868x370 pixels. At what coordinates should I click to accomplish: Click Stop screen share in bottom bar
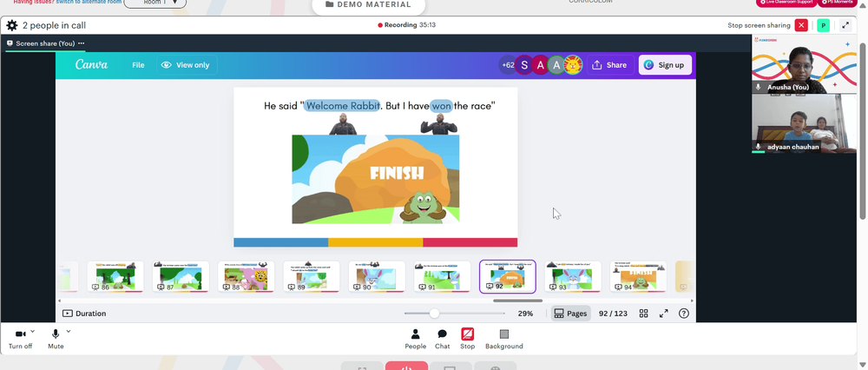[468, 339]
